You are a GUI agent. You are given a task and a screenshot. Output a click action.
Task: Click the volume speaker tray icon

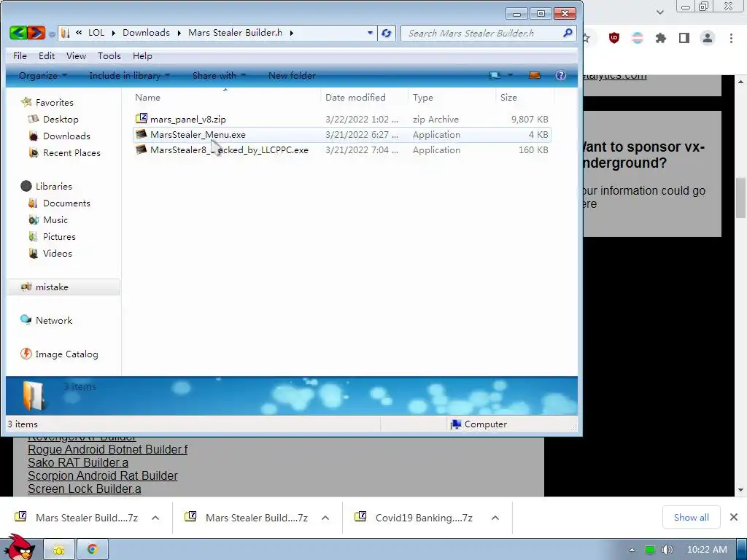(667, 550)
